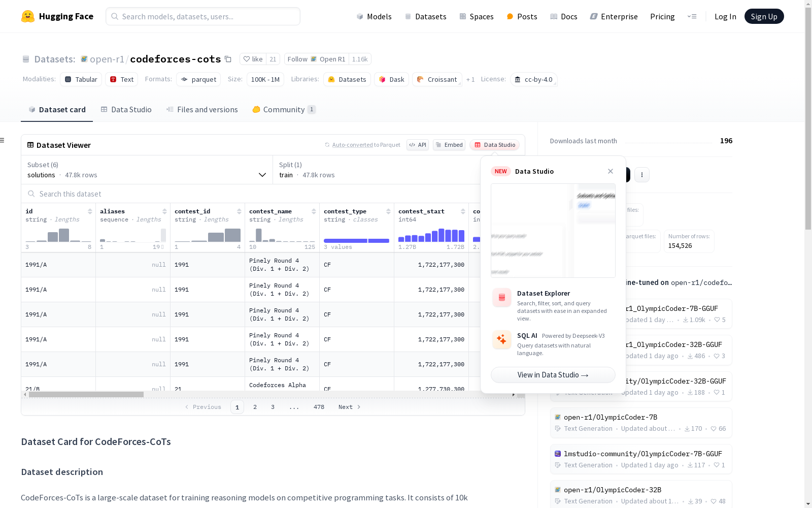The width and height of the screenshot is (812, 508).
Task: Open the Pricing page
Action: pyautogui.click(x=662, y=16)
